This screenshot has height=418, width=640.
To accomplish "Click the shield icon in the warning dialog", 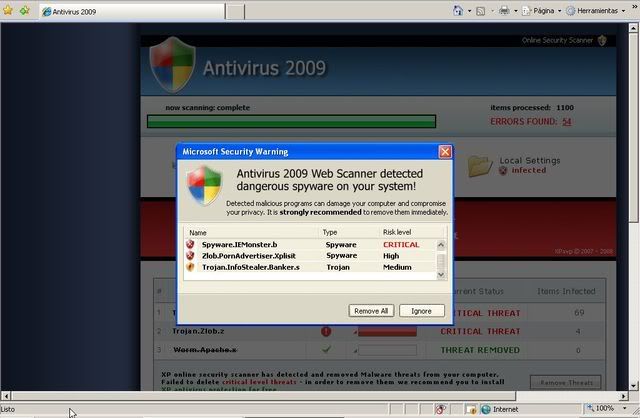I will point(204,186).
